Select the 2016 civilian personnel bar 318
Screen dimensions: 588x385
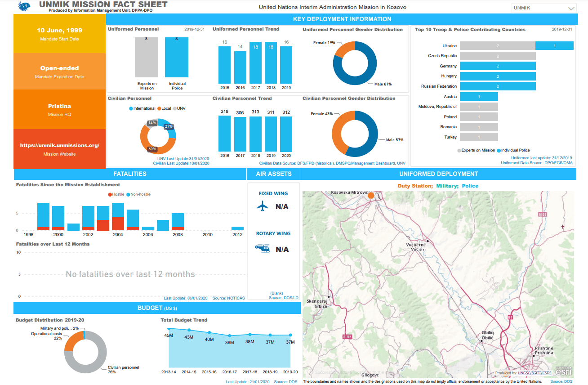click(224, 134)
